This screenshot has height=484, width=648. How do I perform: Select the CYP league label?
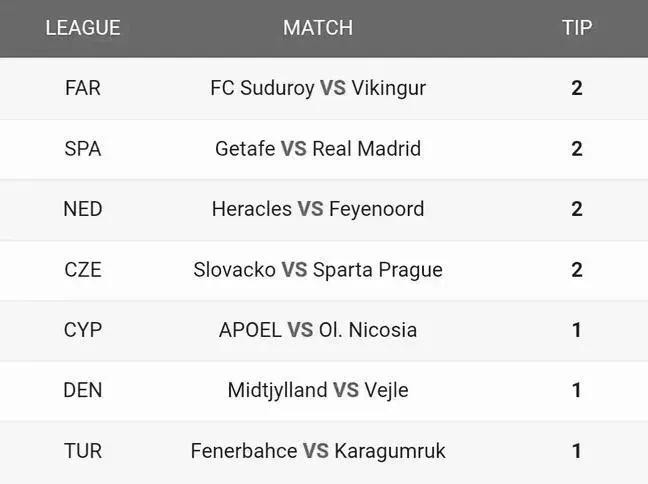point(83,330)
